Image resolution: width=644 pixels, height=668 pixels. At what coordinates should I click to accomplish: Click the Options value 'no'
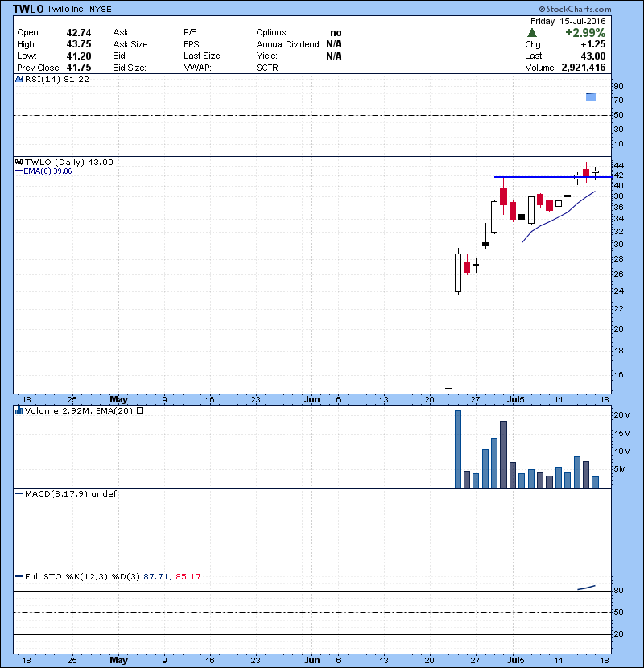(336, 33)
